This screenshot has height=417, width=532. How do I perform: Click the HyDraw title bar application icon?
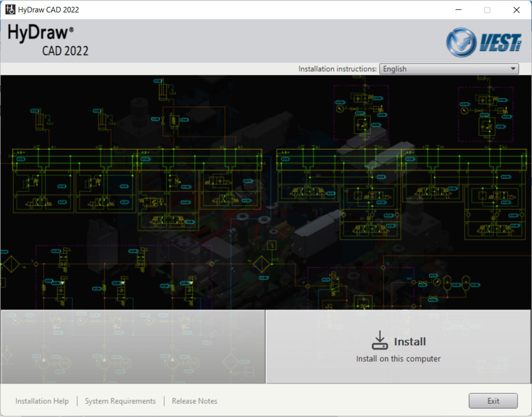point(10,9)
